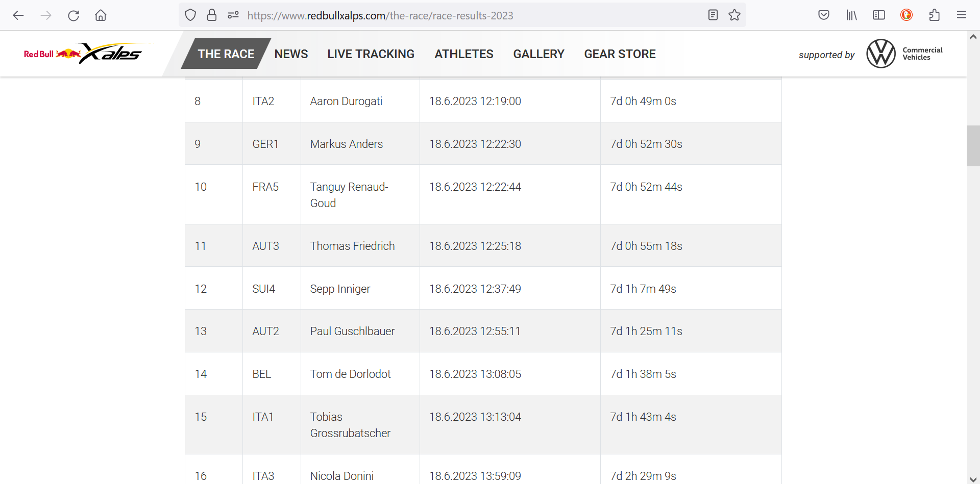
Task: Reload the current page
Action: pos(73,15)
